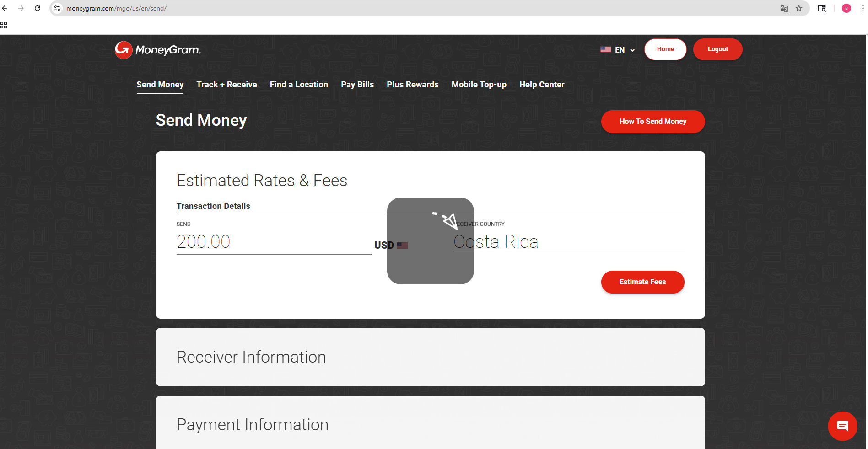The image size is (868, 449).
Task: Expand the Payment Information section
Action: pyautogui.click(x=430, y=424)
